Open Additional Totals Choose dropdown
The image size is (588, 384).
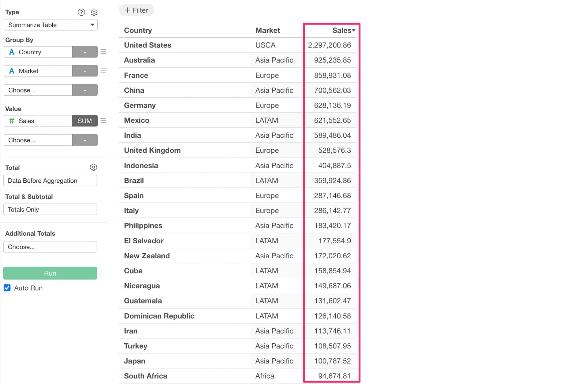(50, 247)
